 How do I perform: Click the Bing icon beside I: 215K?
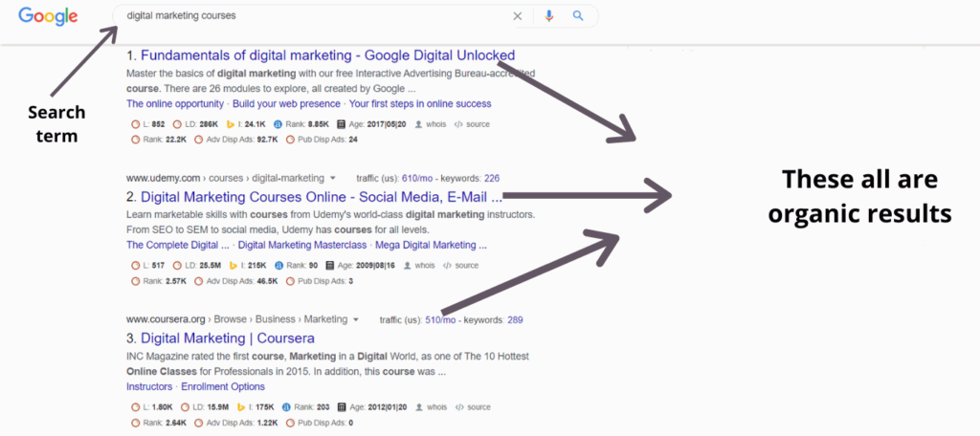pos(234,266)
